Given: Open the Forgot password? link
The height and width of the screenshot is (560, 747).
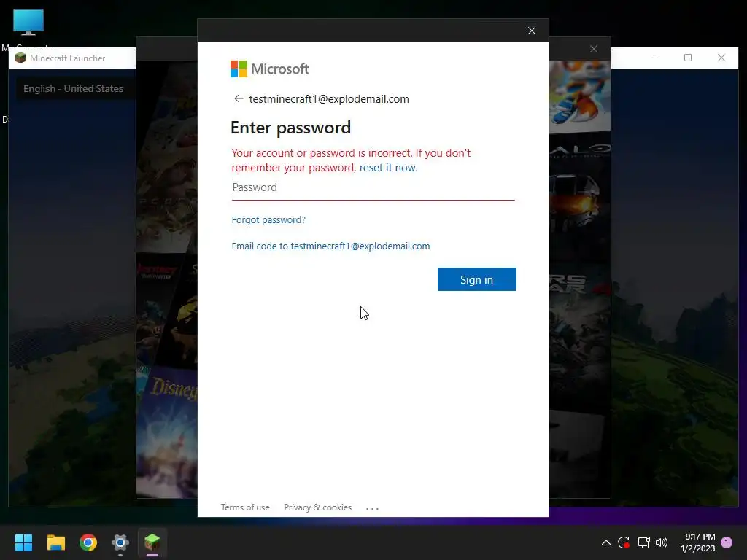Looking at the screenshot, I should (x=268, y=219).
